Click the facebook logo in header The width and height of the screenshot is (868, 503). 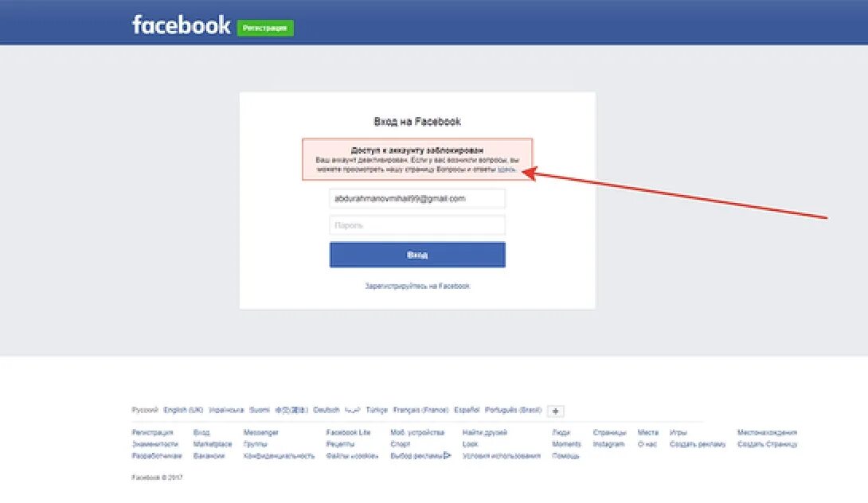coord(181,25)
